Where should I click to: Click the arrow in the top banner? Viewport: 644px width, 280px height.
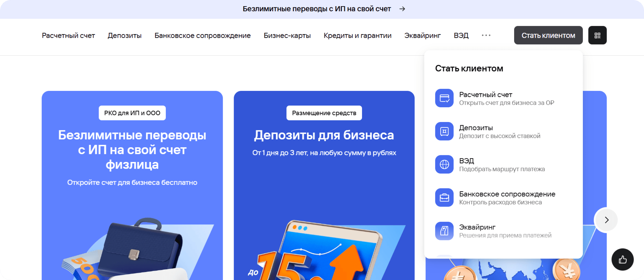pos(402,9)
